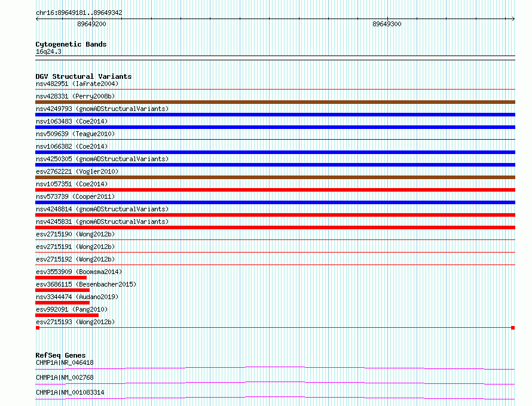Open the CHMP1A|NM_001083314 transcript label
532x406 pixels.
coord(70,392)
